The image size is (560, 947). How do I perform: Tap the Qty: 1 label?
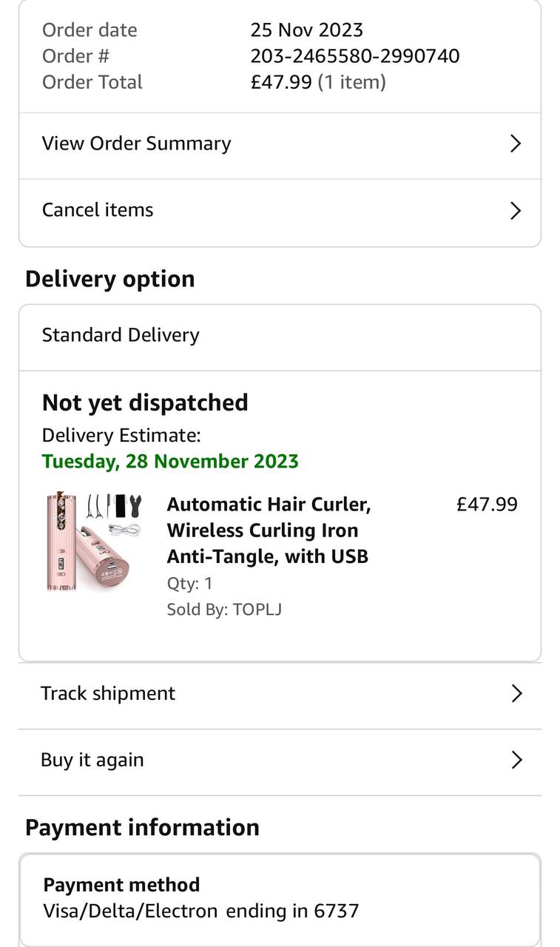189,583
